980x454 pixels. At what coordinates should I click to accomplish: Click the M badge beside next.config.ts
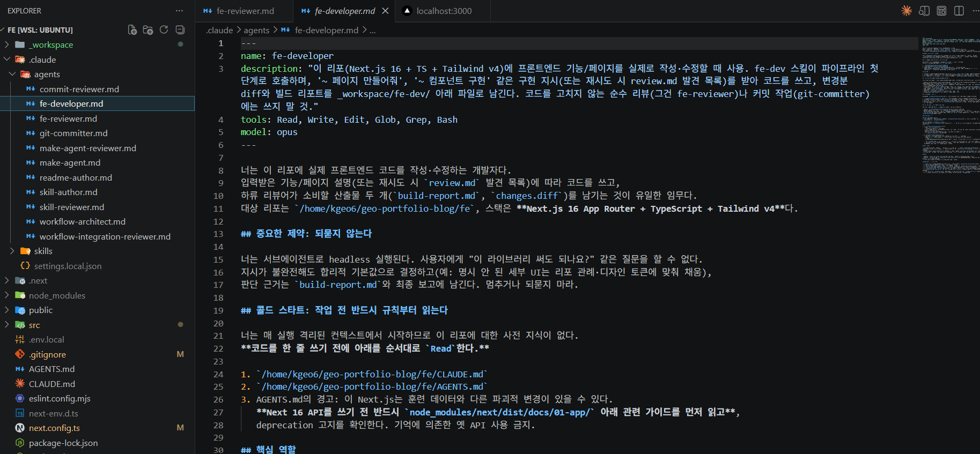(x=180, y=428)
